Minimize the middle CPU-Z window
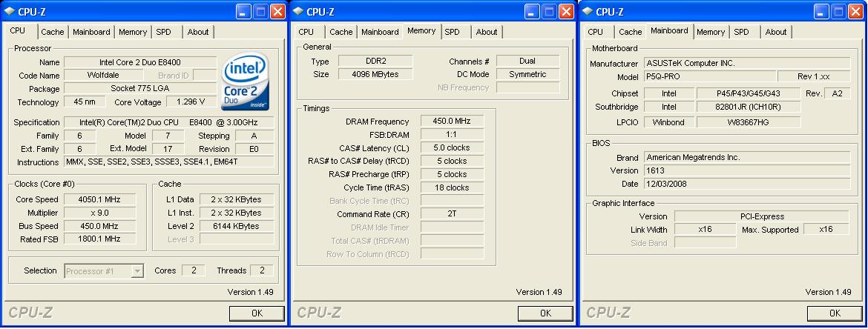The height and width of the screenshot is (329, 868). tap(533, 12)
